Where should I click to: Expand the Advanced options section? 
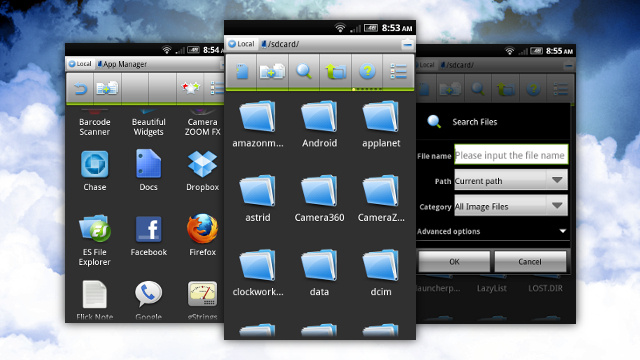(x=492, y=231)
